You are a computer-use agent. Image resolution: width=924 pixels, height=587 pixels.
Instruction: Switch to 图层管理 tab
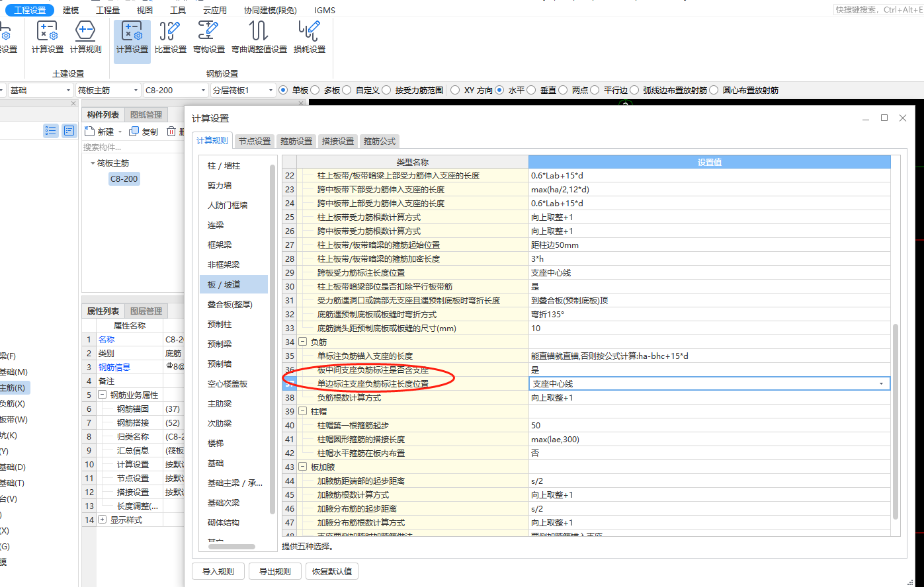[x=146, y=311]
